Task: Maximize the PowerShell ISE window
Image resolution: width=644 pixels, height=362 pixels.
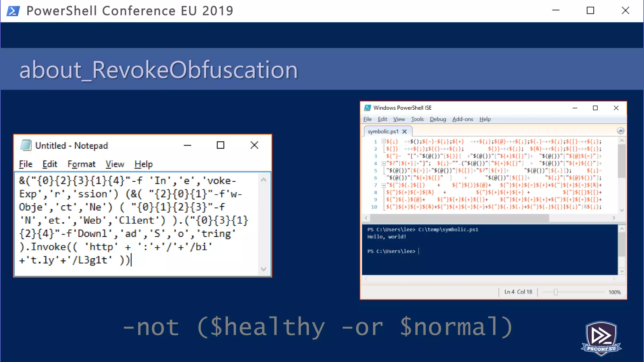Action: click(x=595, y=108)
